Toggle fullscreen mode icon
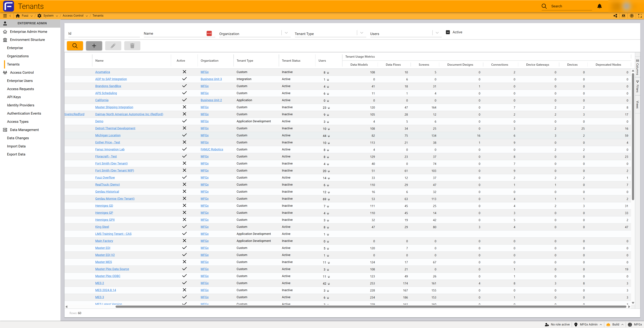This screenshot has height=328, width=644. 640,15
